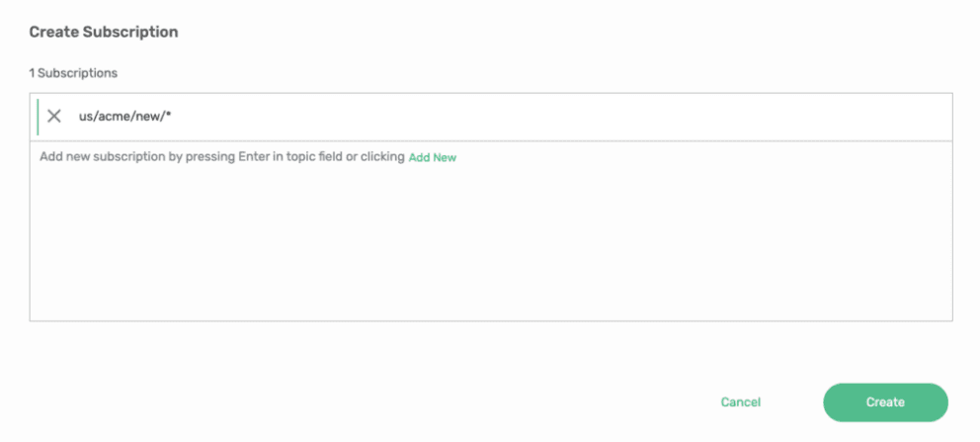Delete the first subscription entry
Image resolution: width=980 pixels, height=442 pixels.
click(x=54, y=117)
